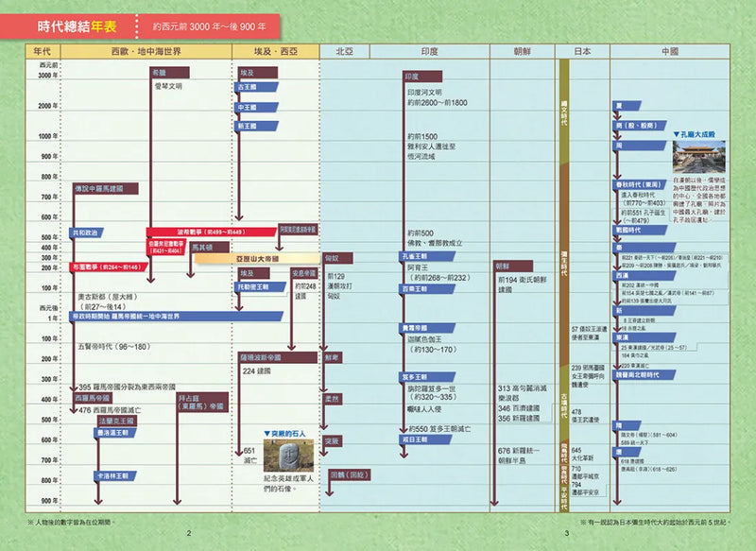Choose the 朝鮮 column header
The width and height of the screenshot is (756, 551).
click(x=521, y=52)
